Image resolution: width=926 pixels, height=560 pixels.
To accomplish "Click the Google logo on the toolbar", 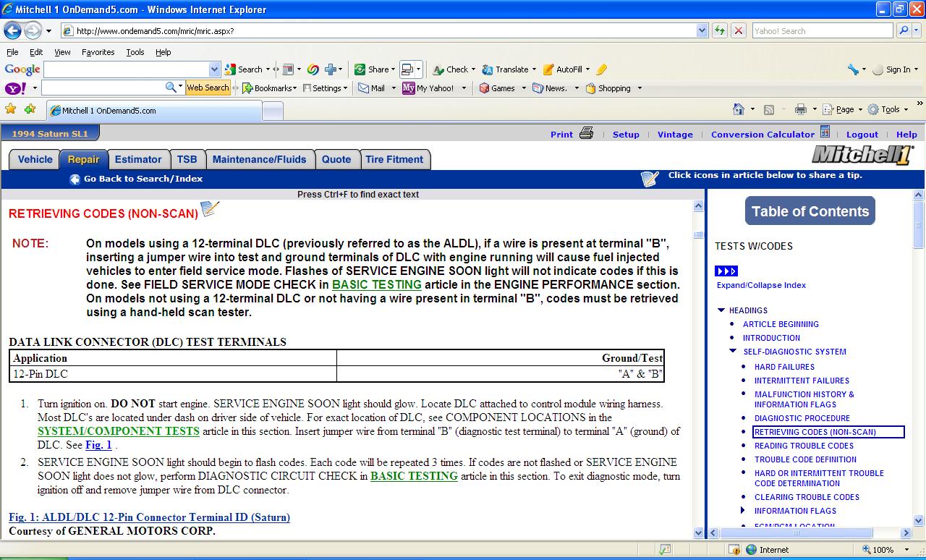I will 22,69.
